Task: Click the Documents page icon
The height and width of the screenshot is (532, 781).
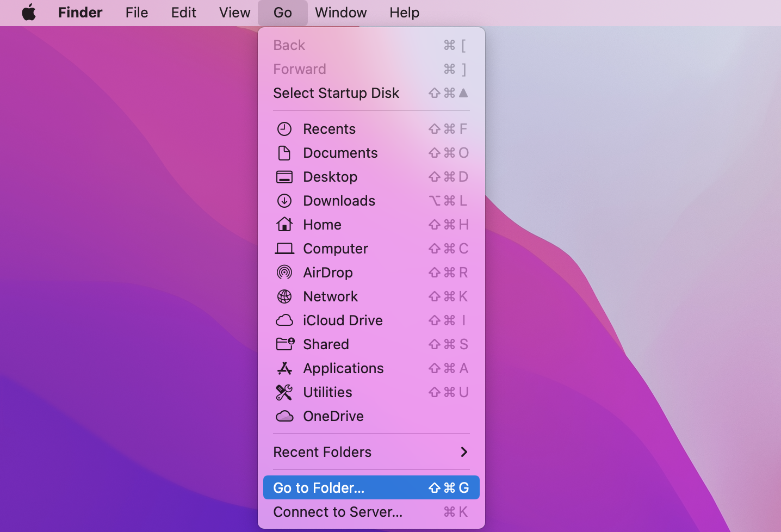Action: [284, 153]
